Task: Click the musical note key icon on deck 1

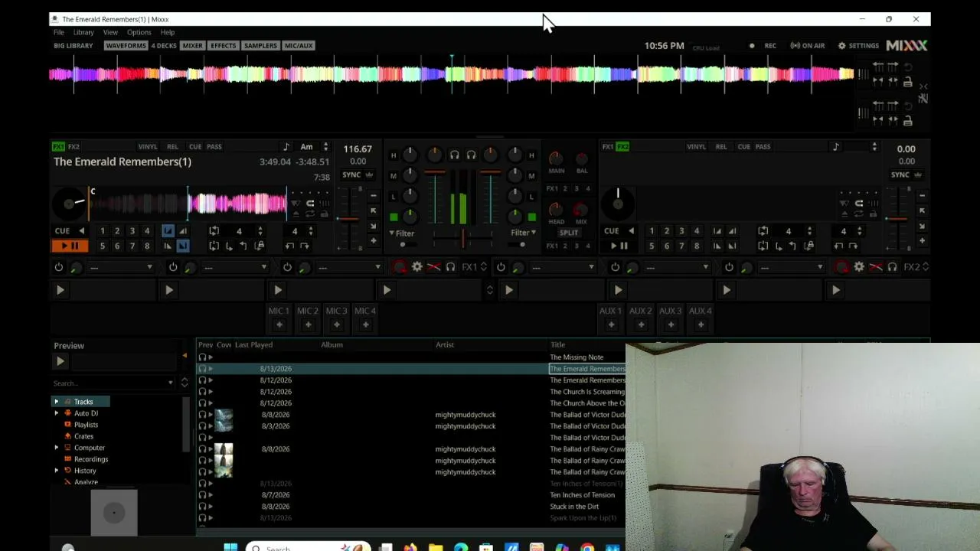Action: pos(286,146)
